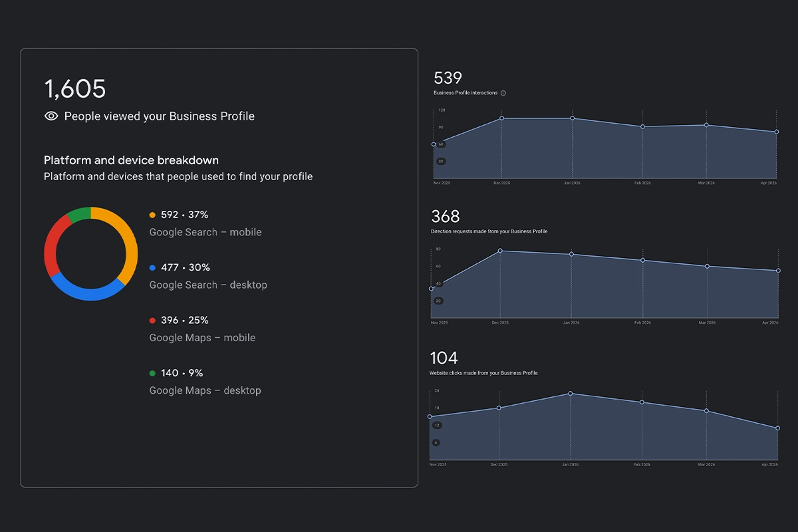798x532 pixels.
Task: Click the Jan 2026 point on the direction requests chart
Action: (571, 254)
